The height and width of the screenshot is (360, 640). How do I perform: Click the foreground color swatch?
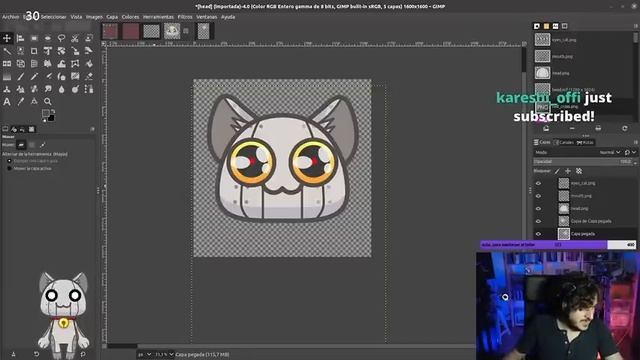coord(46,113)
